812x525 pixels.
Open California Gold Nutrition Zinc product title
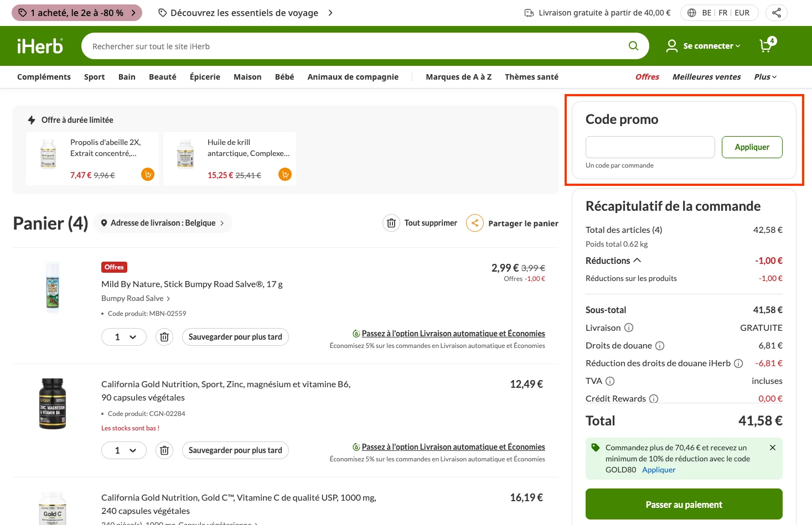[226, 391]
